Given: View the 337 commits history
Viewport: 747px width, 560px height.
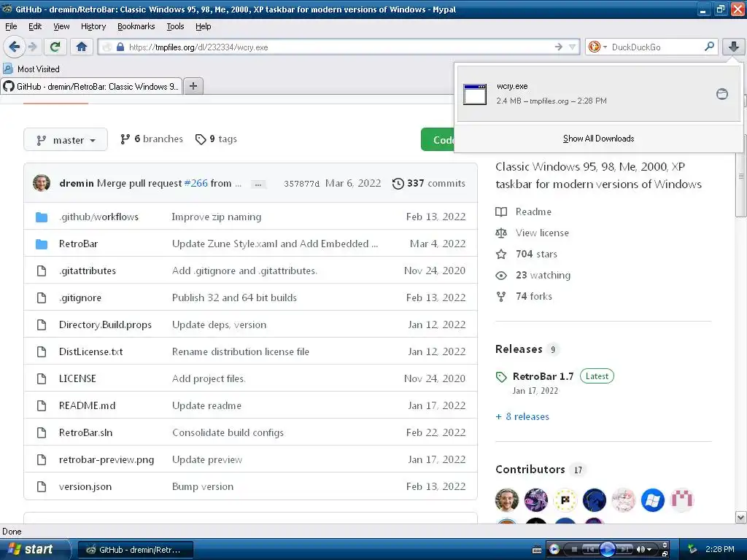Looking at the screenshot, I should 428,183.
